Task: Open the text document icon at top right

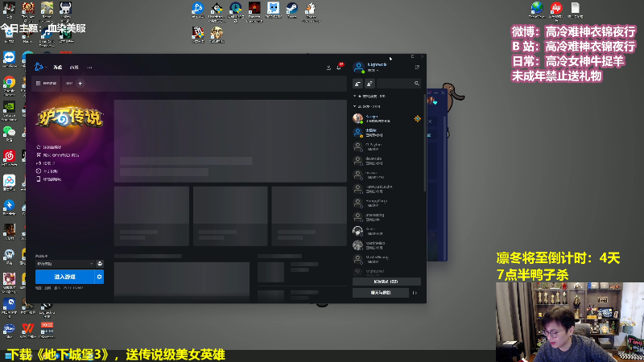Action: [x=576, y=10]
